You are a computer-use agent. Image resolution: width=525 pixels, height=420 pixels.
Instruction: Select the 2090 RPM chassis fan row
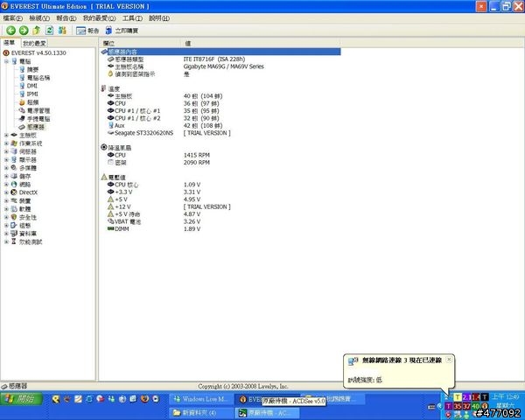(220, 163)
